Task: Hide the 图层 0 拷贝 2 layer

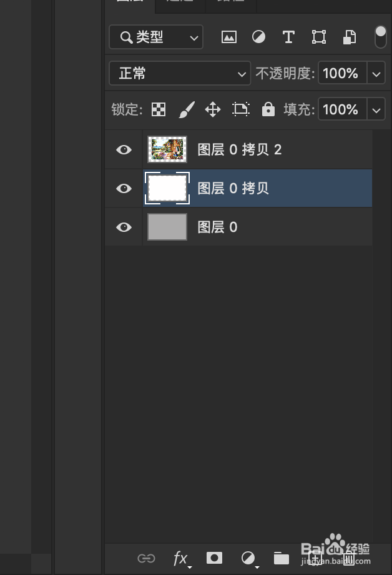Action: [124, 150]
